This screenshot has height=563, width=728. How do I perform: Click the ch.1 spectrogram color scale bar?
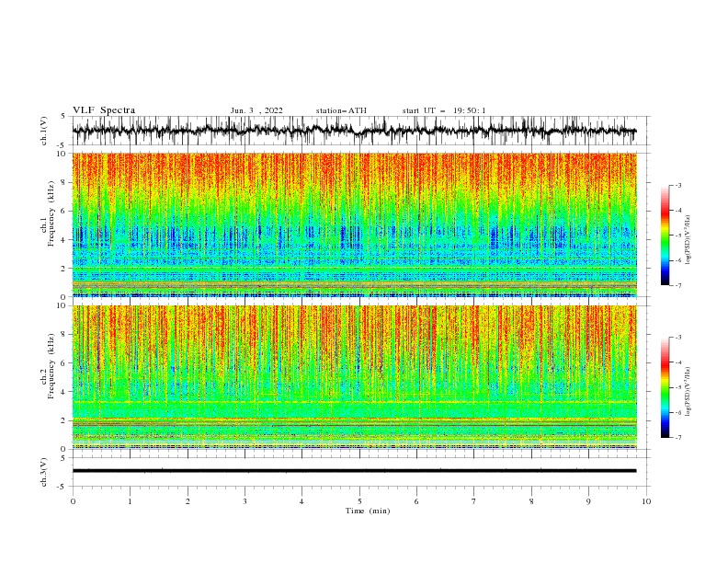click(x=665, y=236)
